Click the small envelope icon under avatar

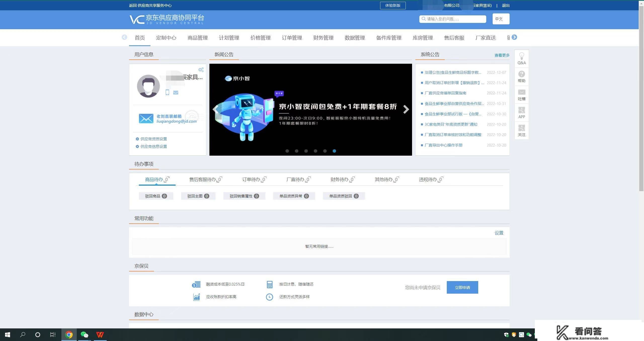point(176,93)
